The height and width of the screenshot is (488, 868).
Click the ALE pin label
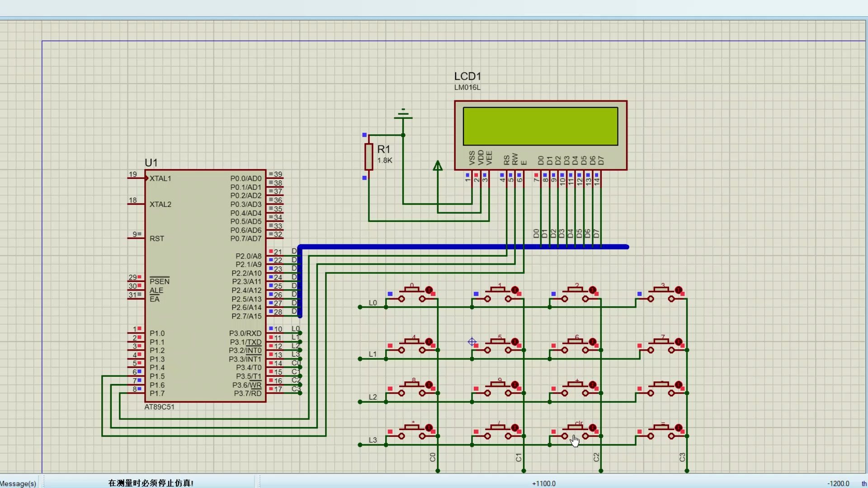[156, 291]
